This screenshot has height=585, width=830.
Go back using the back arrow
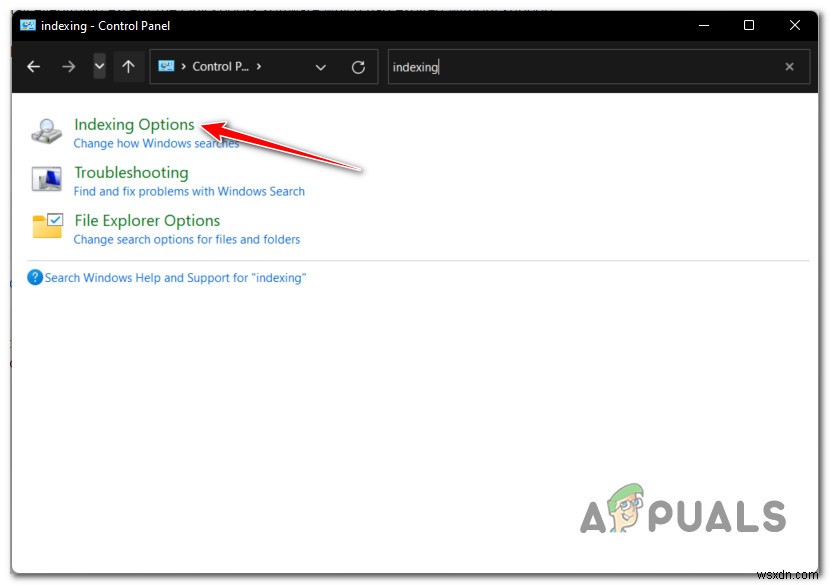pos(33,67)
